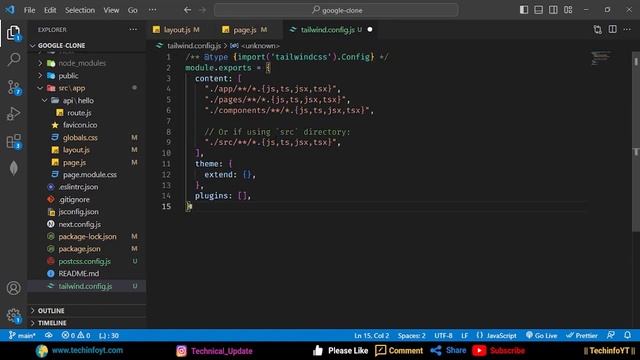Viewport: 640px width, 360px height.
Task: Open changes icon in editor toolbar
Action: [x=598, y=29]
